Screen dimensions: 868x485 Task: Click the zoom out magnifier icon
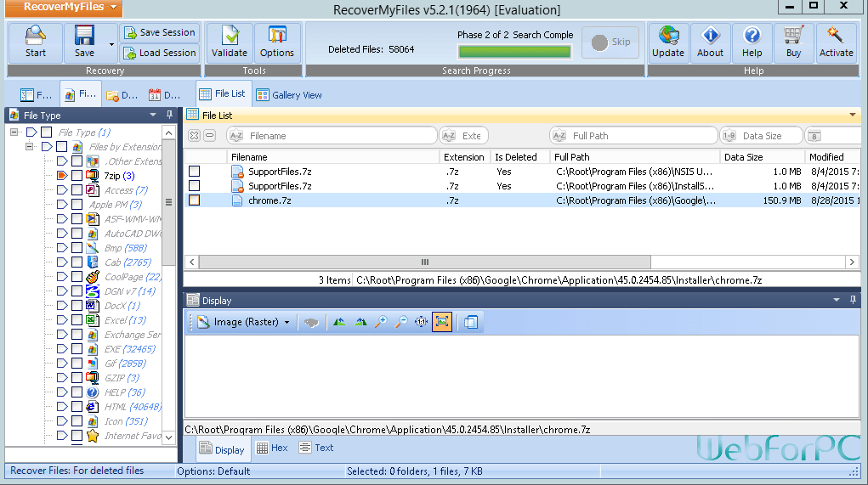400,322
